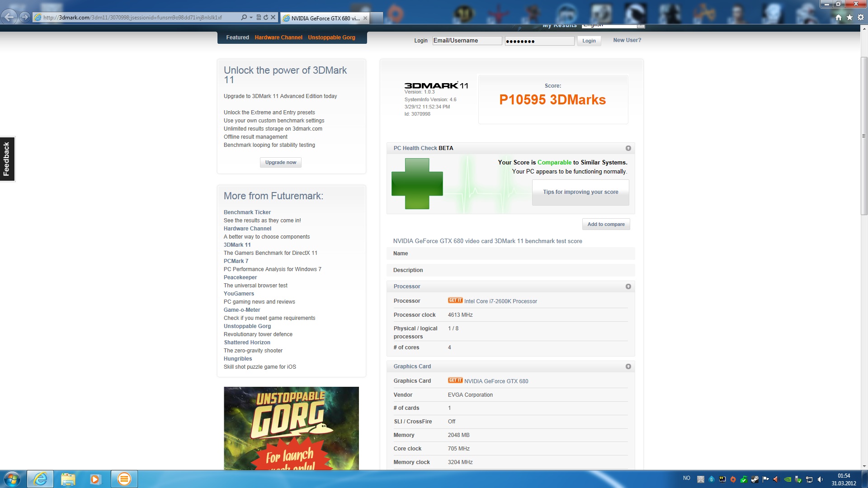Open the Unstoppable Gorg sidebar link

[x=247, y=326]
